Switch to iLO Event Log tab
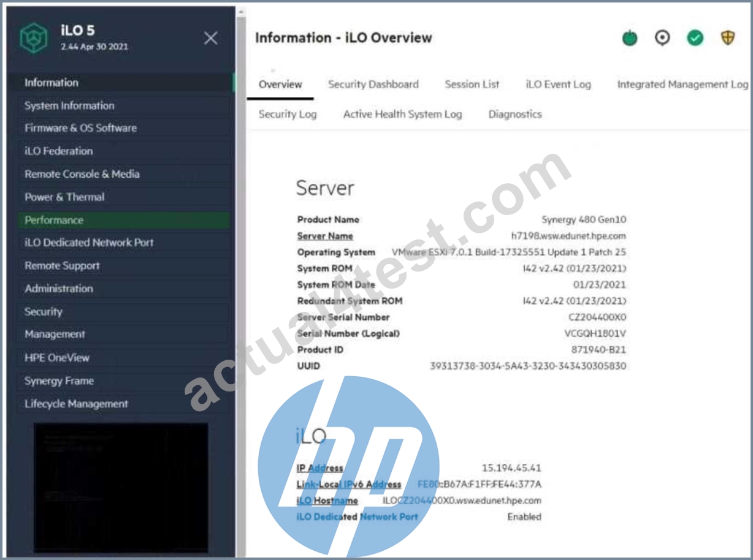753x560 pixels. pos(558,85)
